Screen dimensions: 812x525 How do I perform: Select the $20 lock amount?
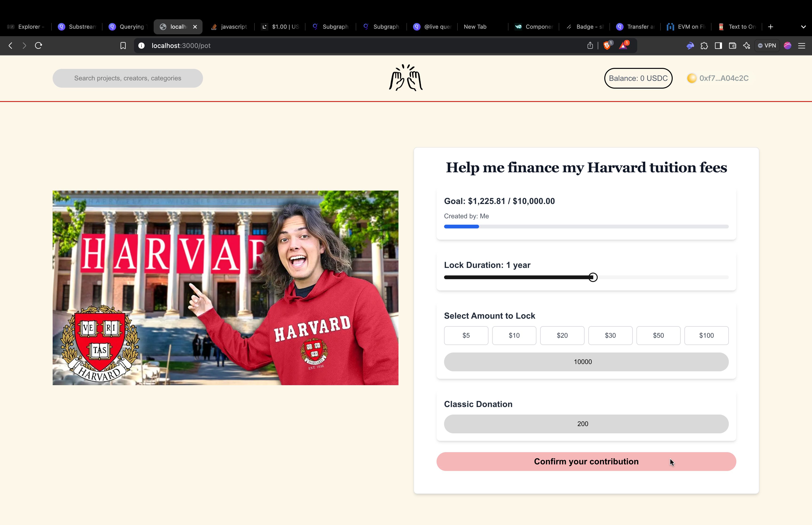[x=562, y=335]
